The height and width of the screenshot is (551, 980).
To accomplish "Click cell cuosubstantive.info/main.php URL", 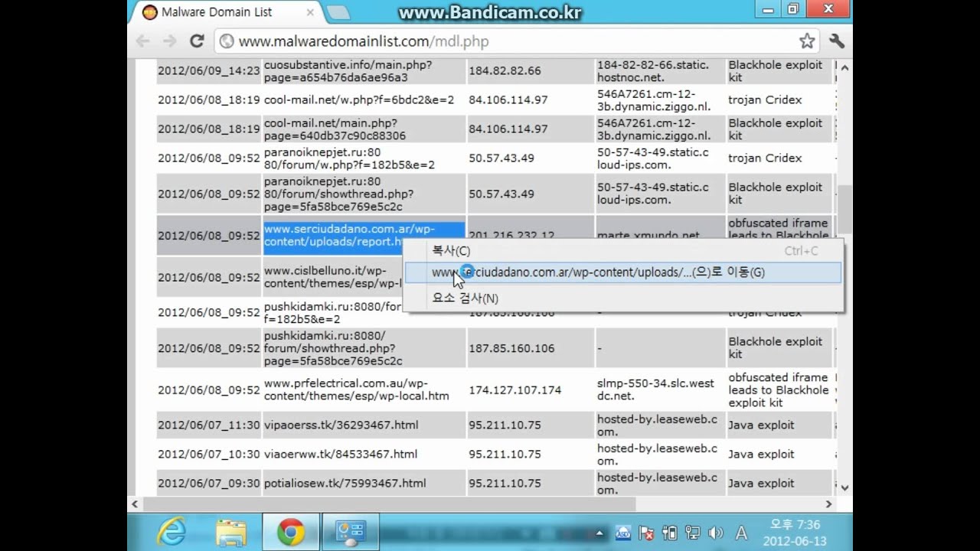I will pos(364,70).
